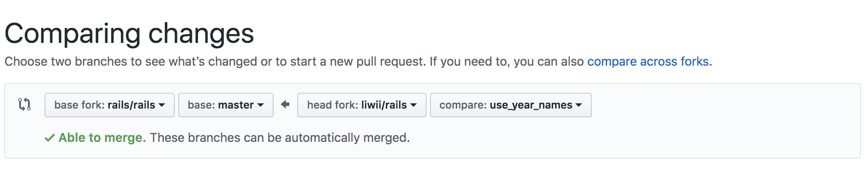Click the green Able to merge status text

tap(102, 138)
